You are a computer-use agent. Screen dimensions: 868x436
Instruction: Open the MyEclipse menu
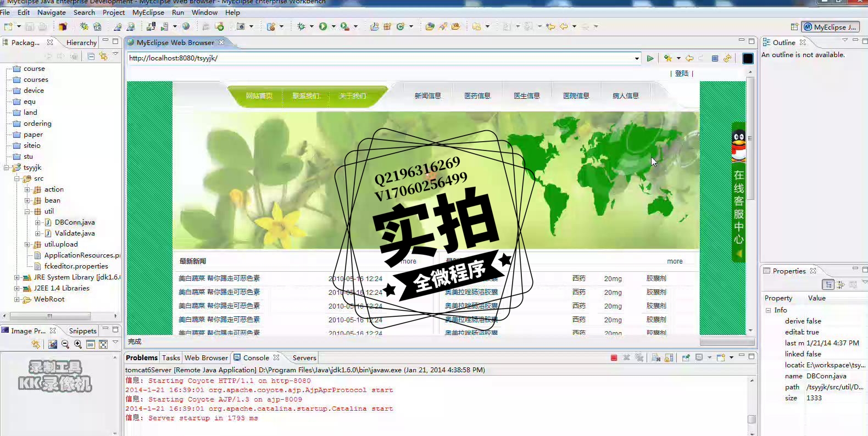(x=148, y=12)
